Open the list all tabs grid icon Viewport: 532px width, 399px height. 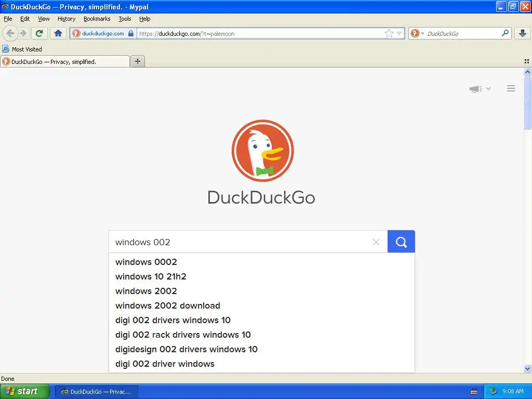point(527,61)
